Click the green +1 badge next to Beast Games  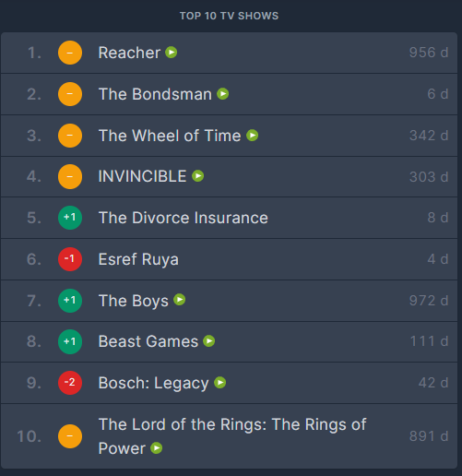point(70,341)
